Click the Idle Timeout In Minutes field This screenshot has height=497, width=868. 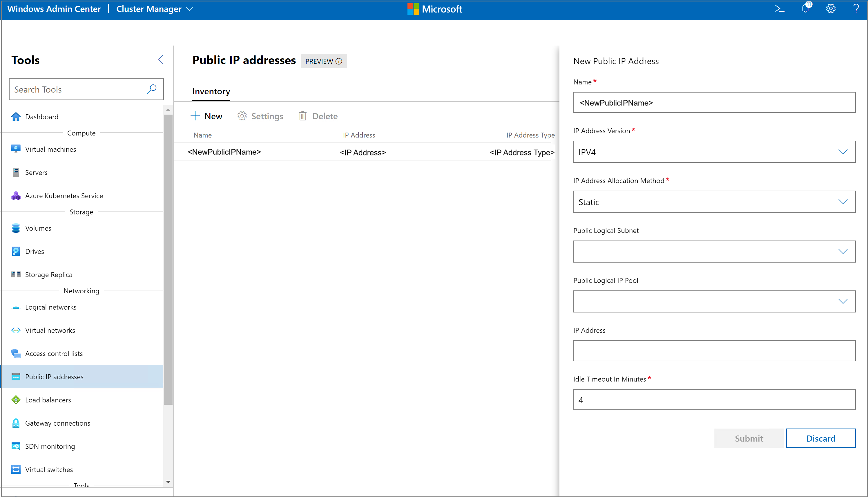tap(714, 400)
